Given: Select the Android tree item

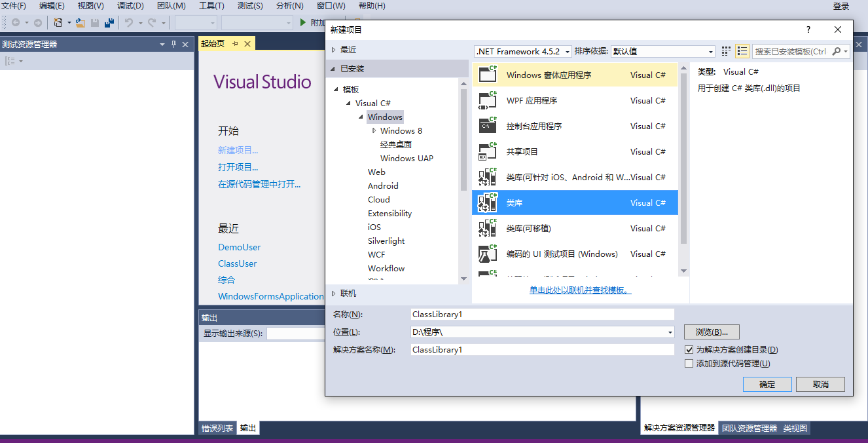Looking at the screenshot, I should click(383, 185).
